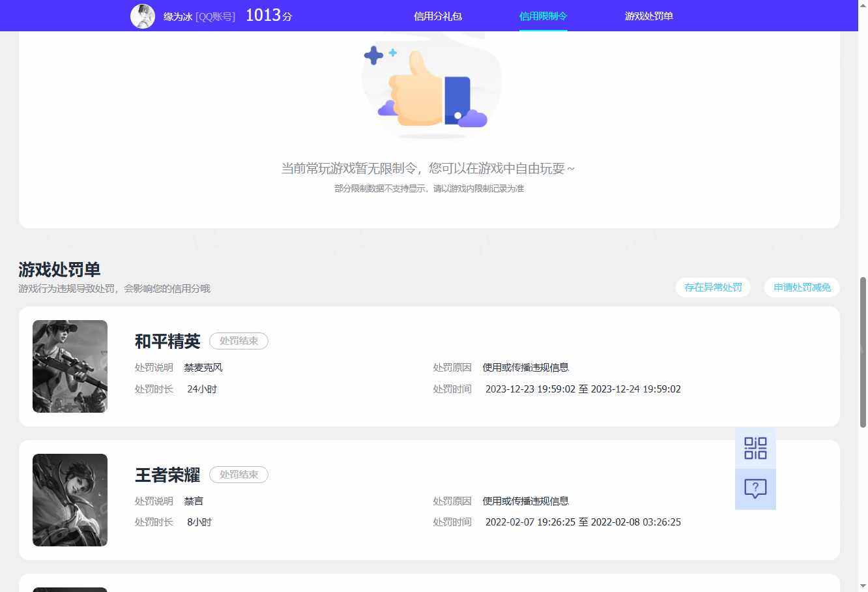Click the 8小时 penalty duration
This screenshot has width=868, height=592.
(x=199, y=522)
